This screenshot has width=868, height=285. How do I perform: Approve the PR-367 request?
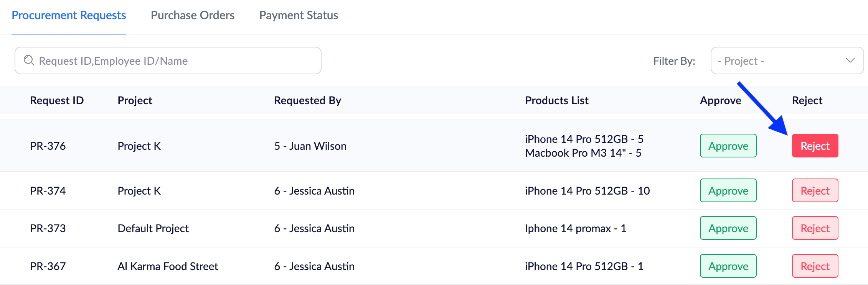click(728, 266)
